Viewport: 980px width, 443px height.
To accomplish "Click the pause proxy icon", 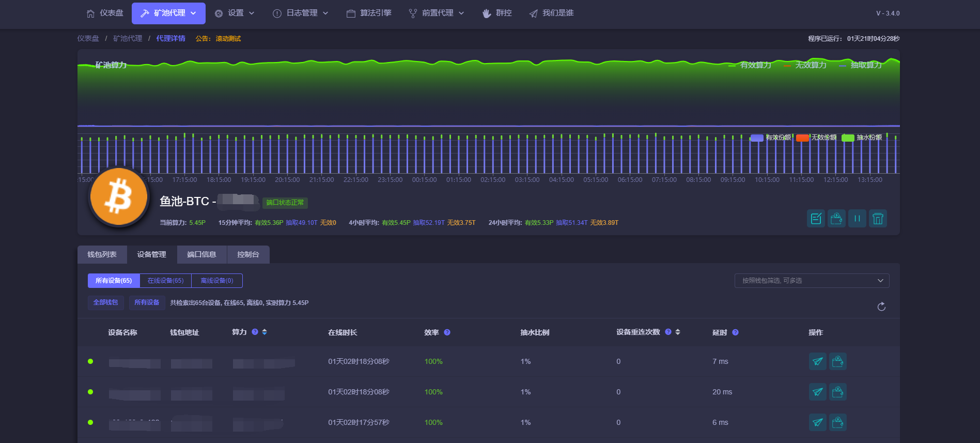I will [x=857, y=219].
